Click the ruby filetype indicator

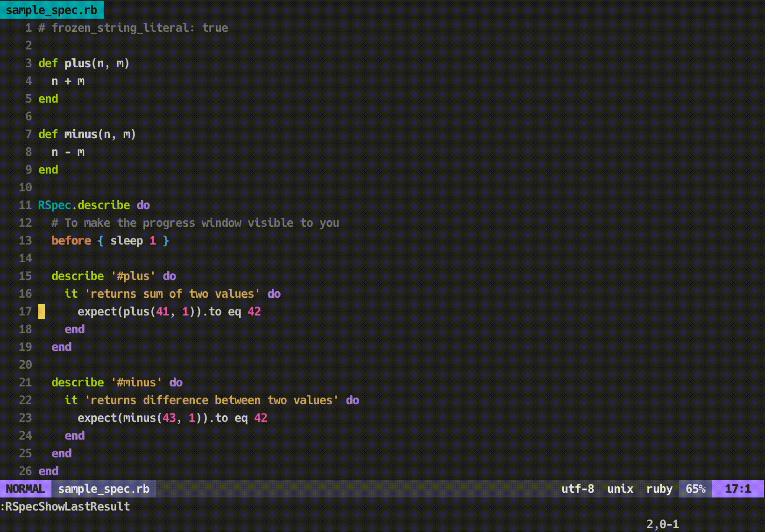pos(659,489)
